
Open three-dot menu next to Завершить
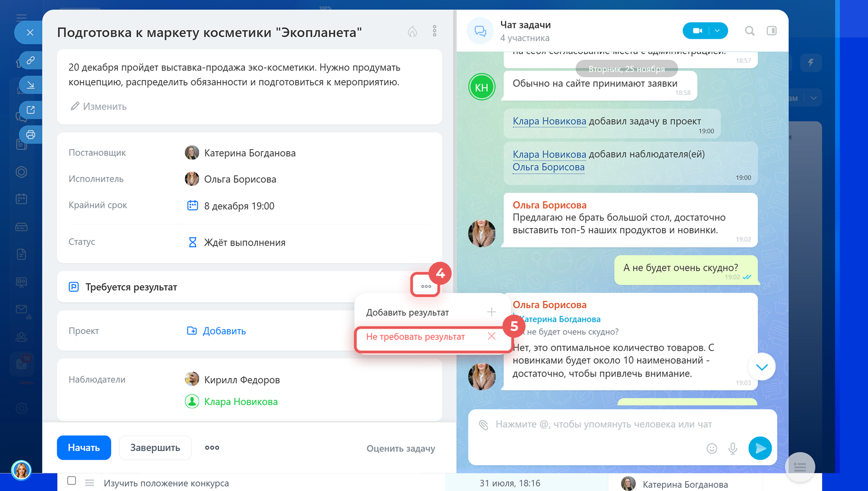(212, 448)
